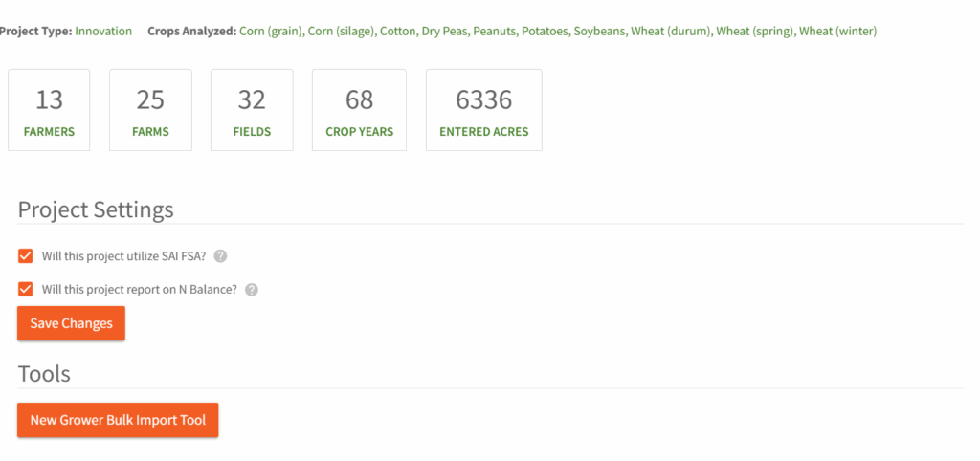Viewport: 980px width, 461px height.
Task: Open the Potatoes crop link
Action: 543,31
